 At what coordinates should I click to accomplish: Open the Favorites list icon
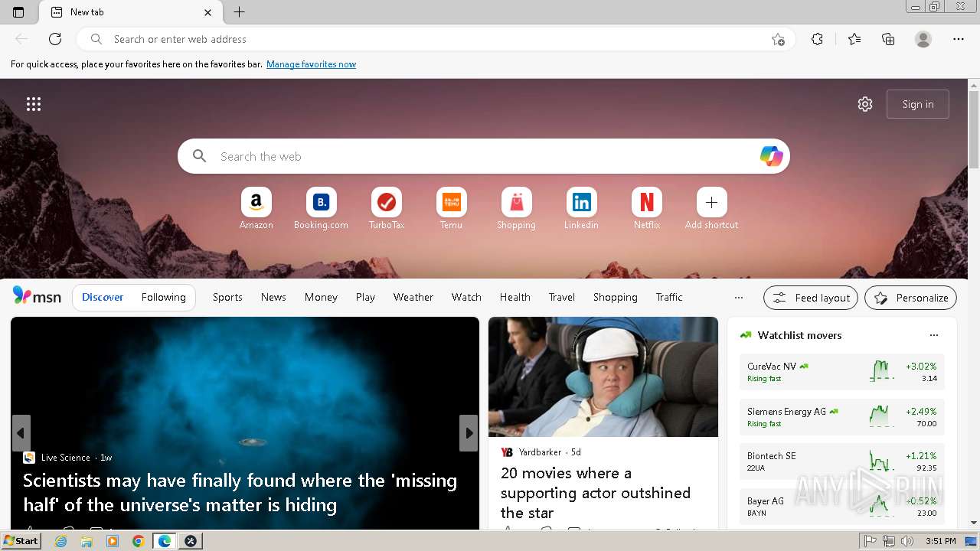pos(854,39)
